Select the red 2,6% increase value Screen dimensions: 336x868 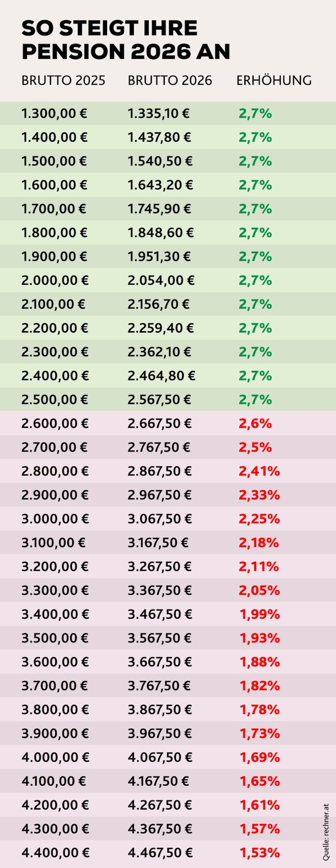[x=255, y=424]
